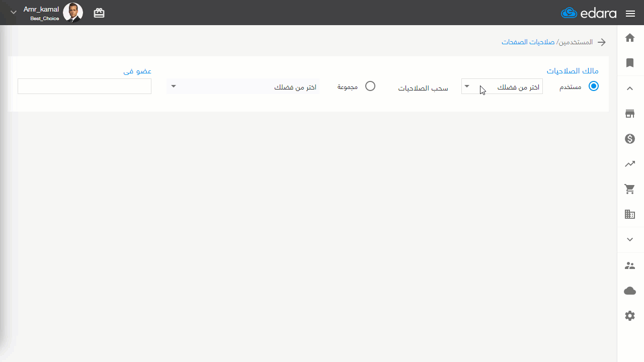The image size is (644, 362).
Task: Click the عضو فى label
Action: pos(137,71)
